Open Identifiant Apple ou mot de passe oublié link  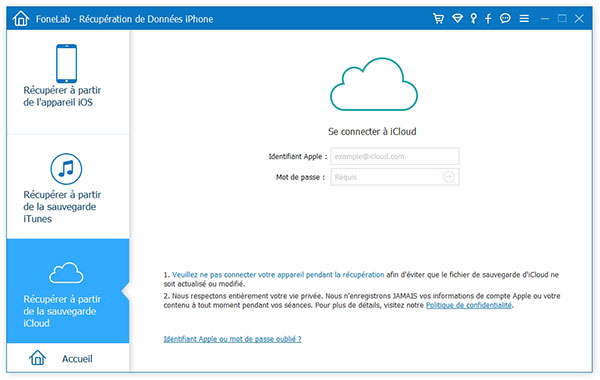(x=232, y=339)
